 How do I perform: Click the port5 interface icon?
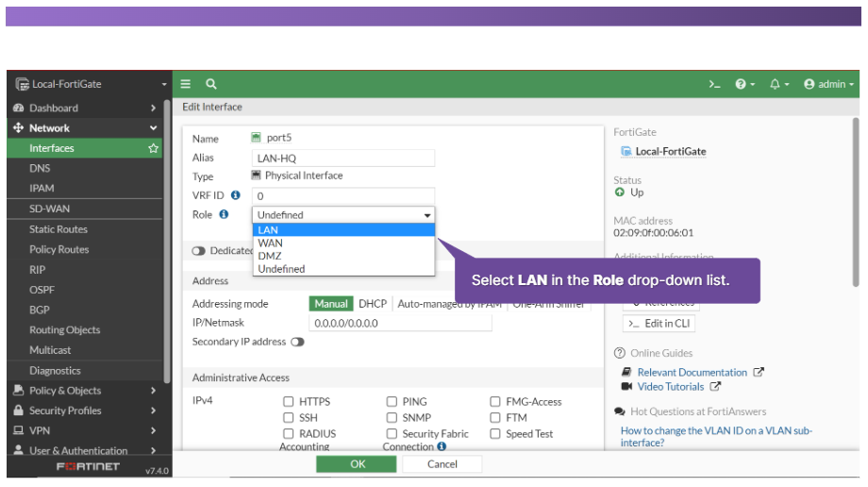[256, 137]
